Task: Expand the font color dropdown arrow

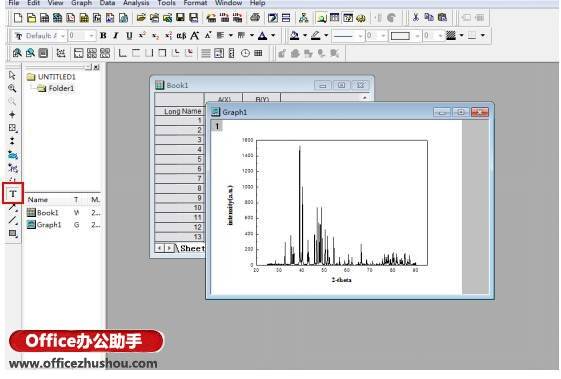Action: (x=273, y=35)
